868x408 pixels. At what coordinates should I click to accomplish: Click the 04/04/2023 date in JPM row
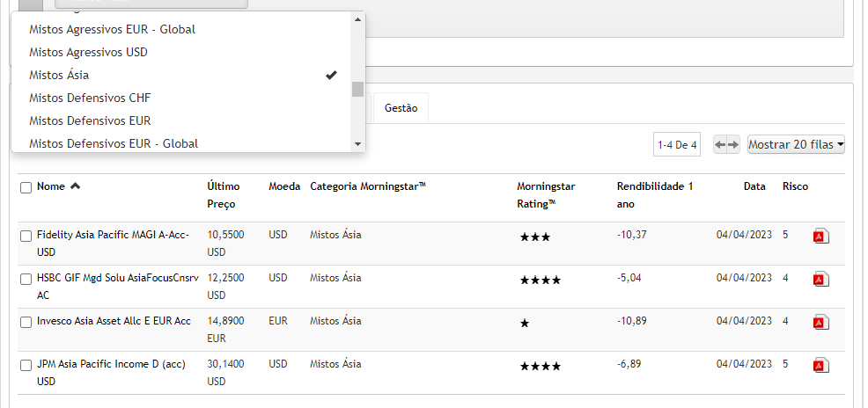click(x=744, y=364)
